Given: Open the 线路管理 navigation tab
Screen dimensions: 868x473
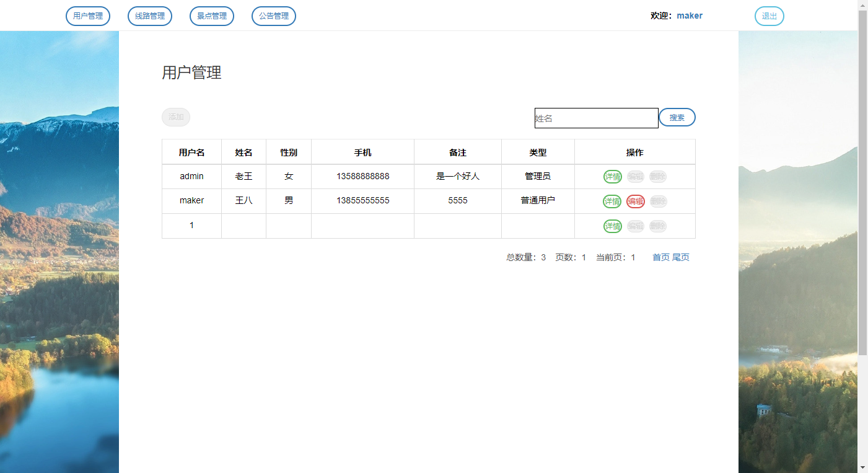Looking at the screenshot, I should point(150,16).
